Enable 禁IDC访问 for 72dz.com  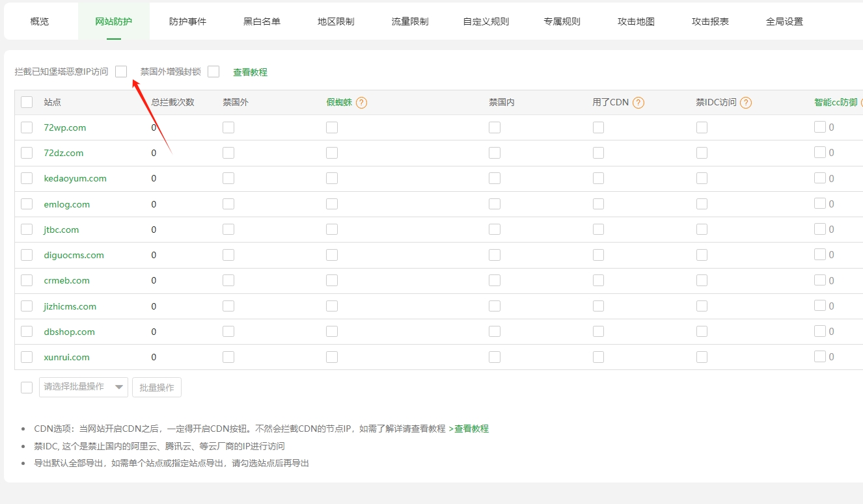point(702,153)
